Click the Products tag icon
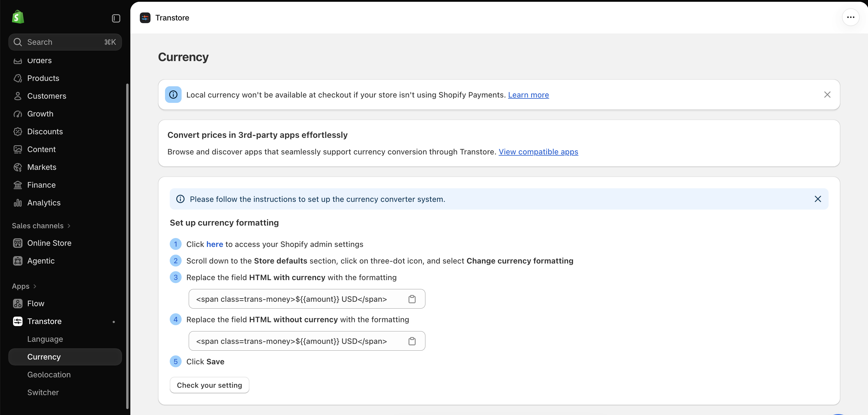The image size is (868, 415). click(x=17, y=78)
